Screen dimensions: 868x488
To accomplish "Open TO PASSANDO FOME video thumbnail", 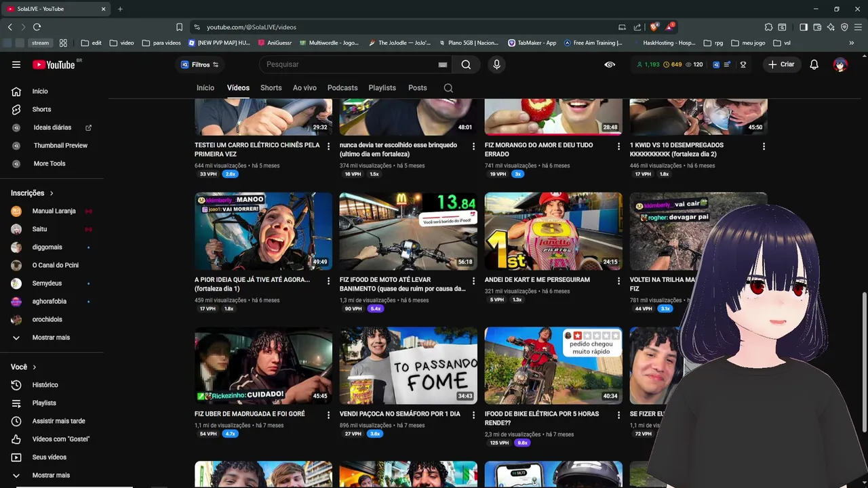I will (408, 366).
